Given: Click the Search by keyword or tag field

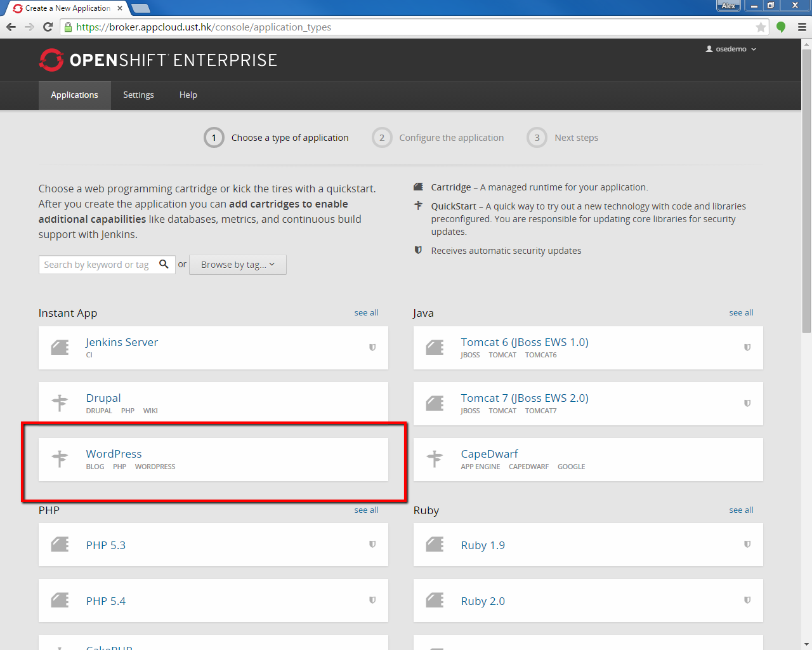Looking at the screenshot, I should [x=97, y=265].
